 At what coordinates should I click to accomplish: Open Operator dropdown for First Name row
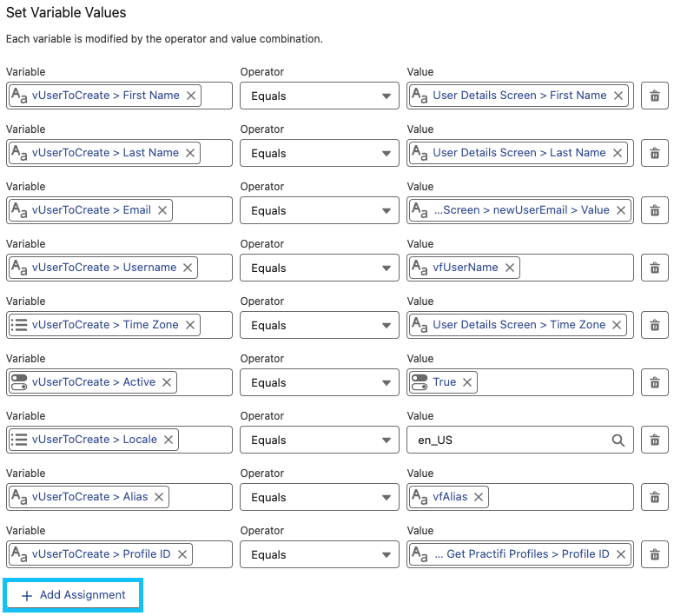318,96
